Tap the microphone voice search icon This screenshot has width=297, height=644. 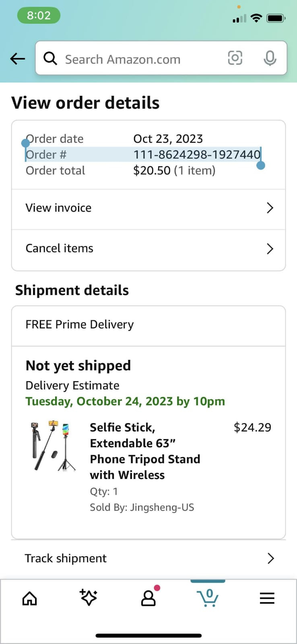270,58
